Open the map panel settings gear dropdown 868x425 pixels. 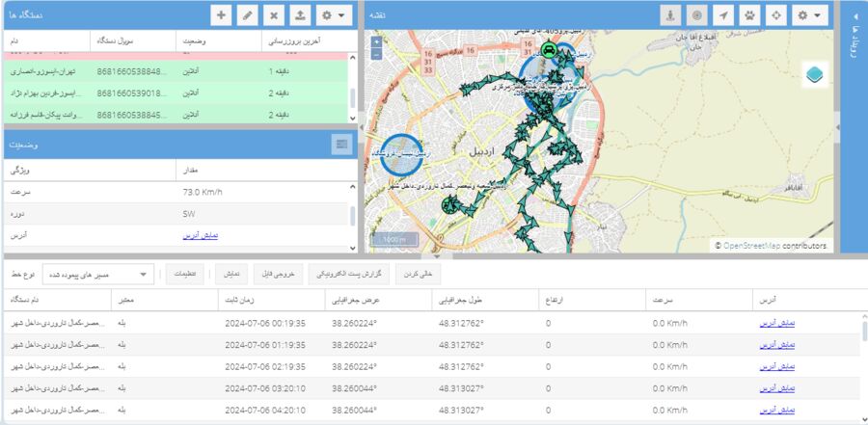pos(807,15)
